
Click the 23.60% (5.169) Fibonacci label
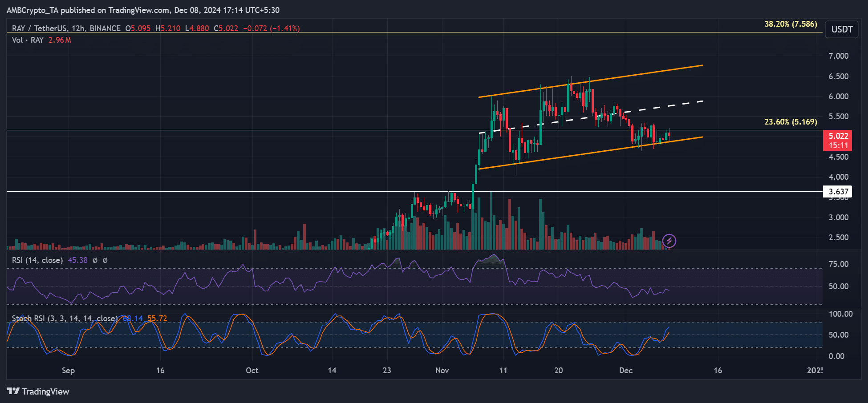pyautogui.click(x=791, y=122)
